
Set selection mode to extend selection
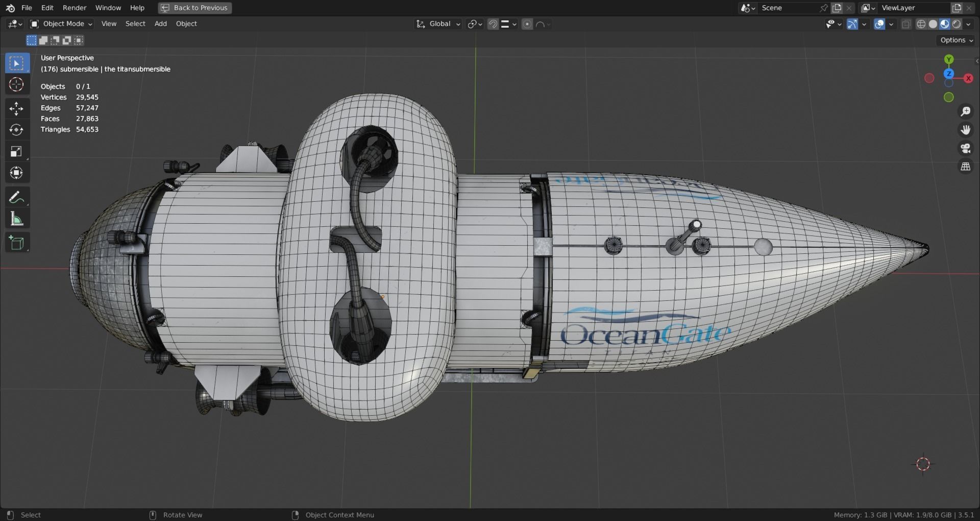point(43,40)
